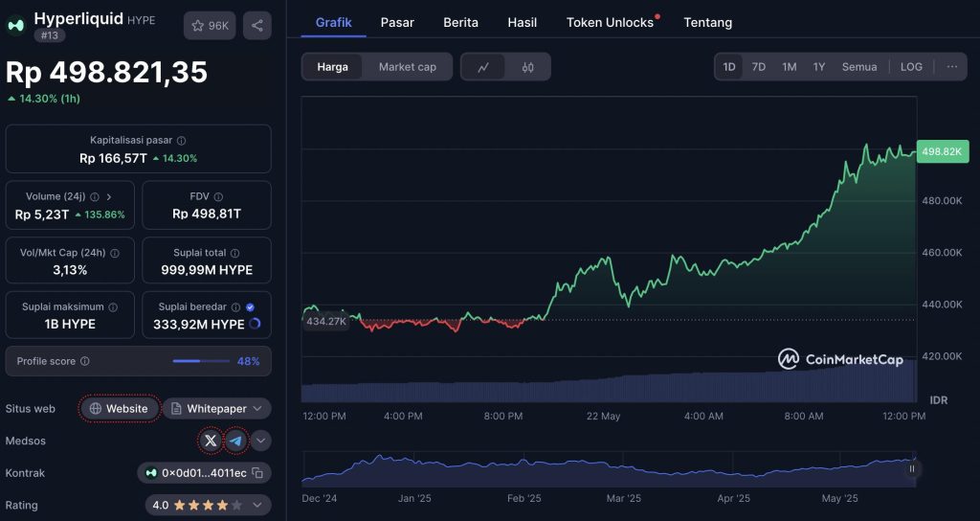The height and width of the screenshot is (521, 980).
Task: Click the 333,92M HYPE circulating value
Action: pos(199,324)
